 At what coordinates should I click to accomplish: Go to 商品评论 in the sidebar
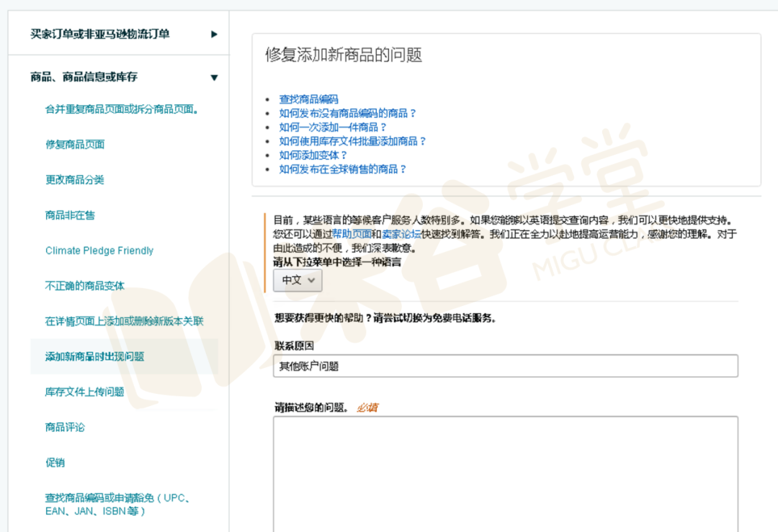coord(65,427)
